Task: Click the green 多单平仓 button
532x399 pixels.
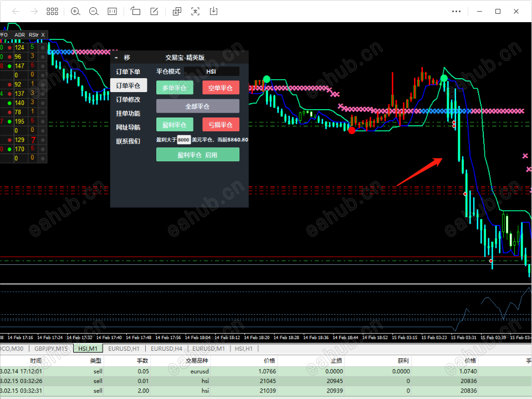Action: click(175, 88)
